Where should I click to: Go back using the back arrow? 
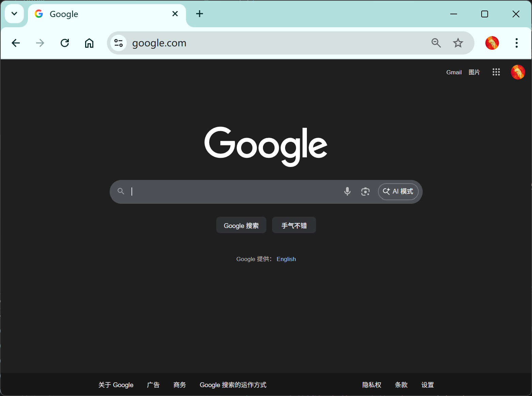coord(16,43)
